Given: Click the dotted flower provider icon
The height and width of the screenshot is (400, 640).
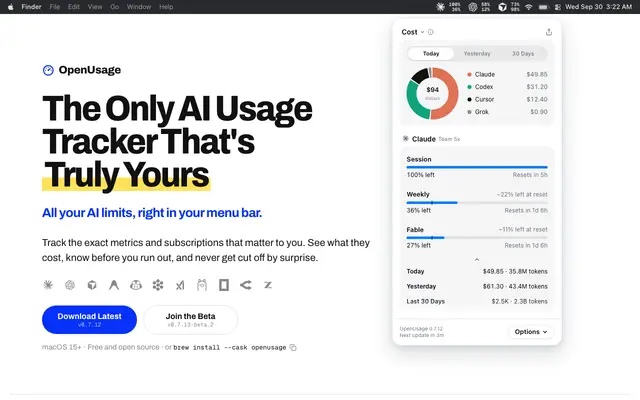Looking at the screenshot, I should coord(158,285).
